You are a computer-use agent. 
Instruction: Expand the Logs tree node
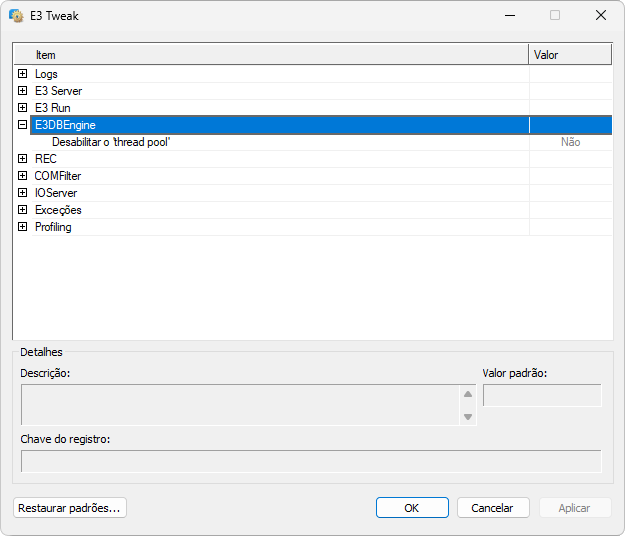tap(23, 74)
